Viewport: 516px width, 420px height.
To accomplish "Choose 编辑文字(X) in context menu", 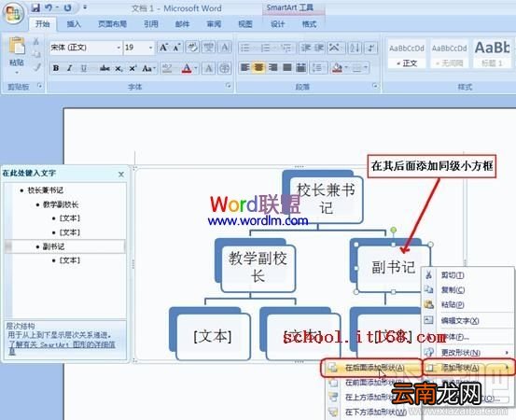I will (460, 320).
